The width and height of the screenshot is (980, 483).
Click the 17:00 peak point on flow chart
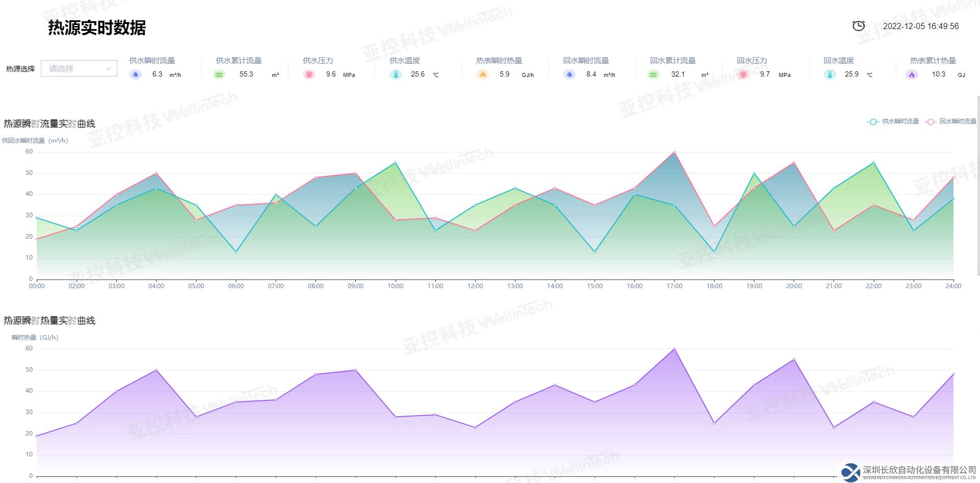click(674, 152)
